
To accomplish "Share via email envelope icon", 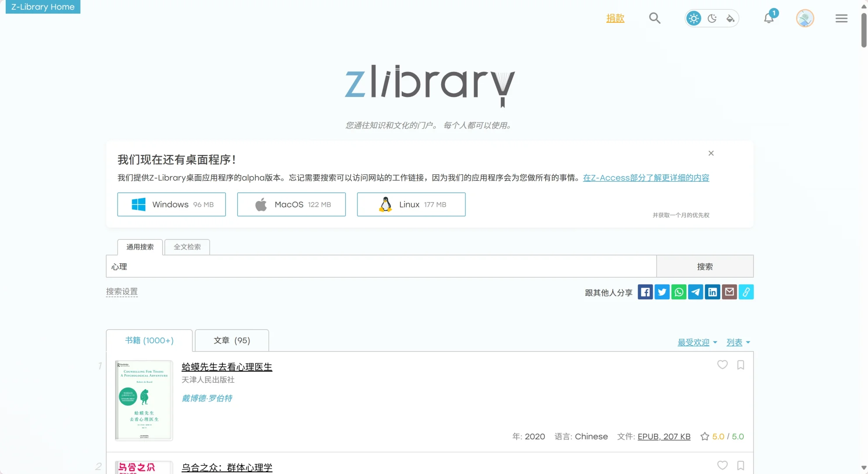I will 729,292.
